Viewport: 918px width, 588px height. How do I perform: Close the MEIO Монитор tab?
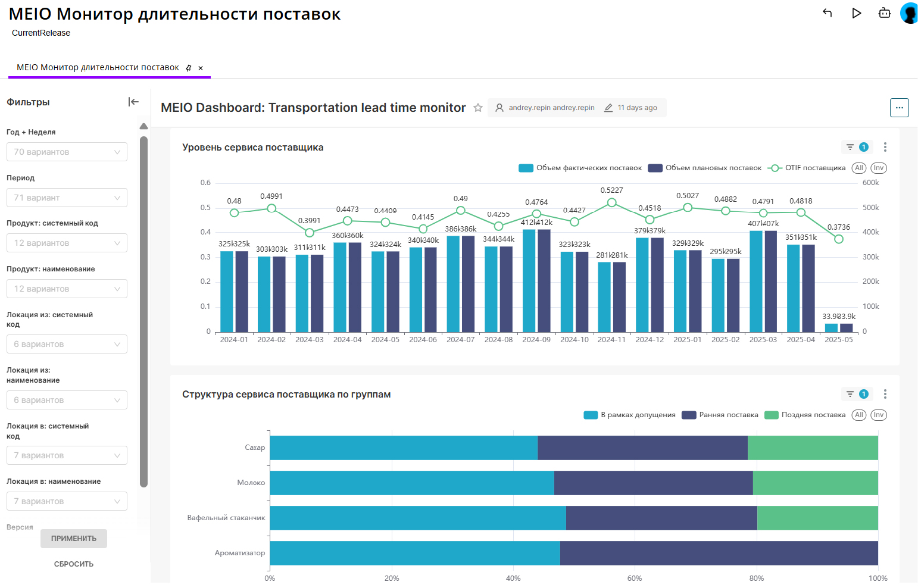(201, 68)
